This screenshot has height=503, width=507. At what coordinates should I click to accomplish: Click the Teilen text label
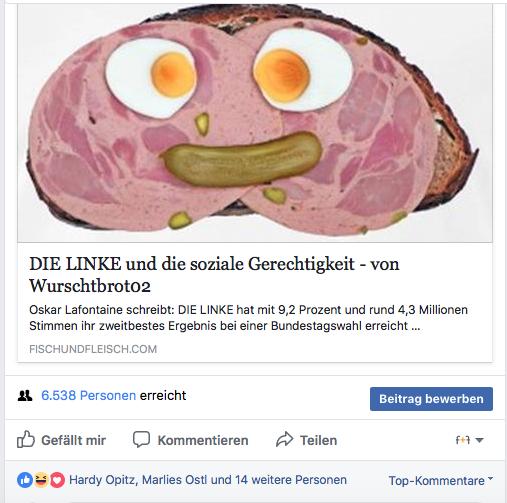318,440
